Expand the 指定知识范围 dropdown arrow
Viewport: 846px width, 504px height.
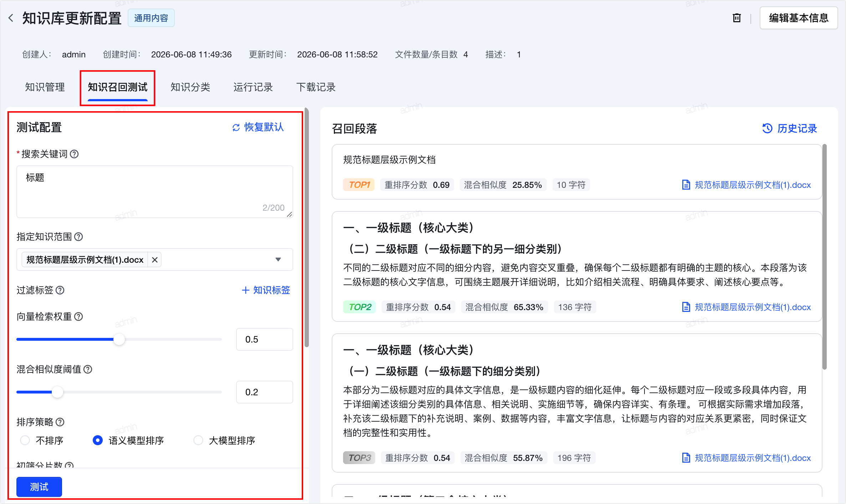coord(278,260)
